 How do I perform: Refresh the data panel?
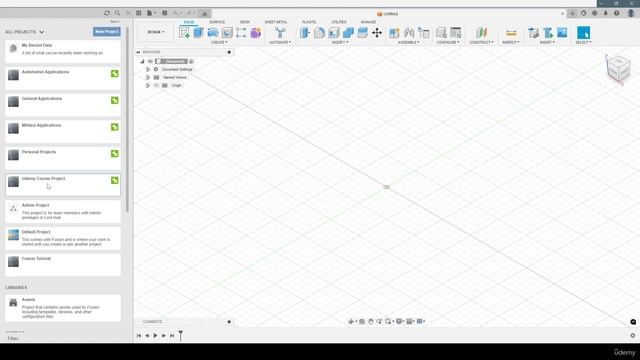pyautogui.click(x=107, y=13)
